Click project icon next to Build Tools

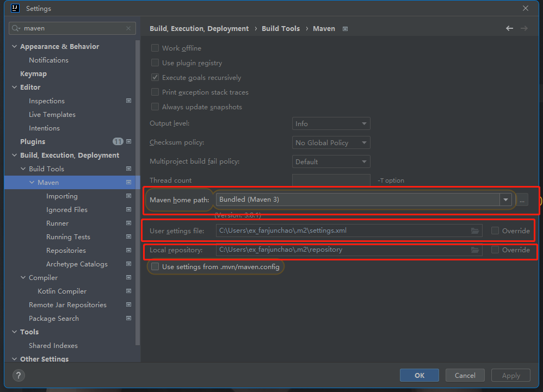[129, 169]
